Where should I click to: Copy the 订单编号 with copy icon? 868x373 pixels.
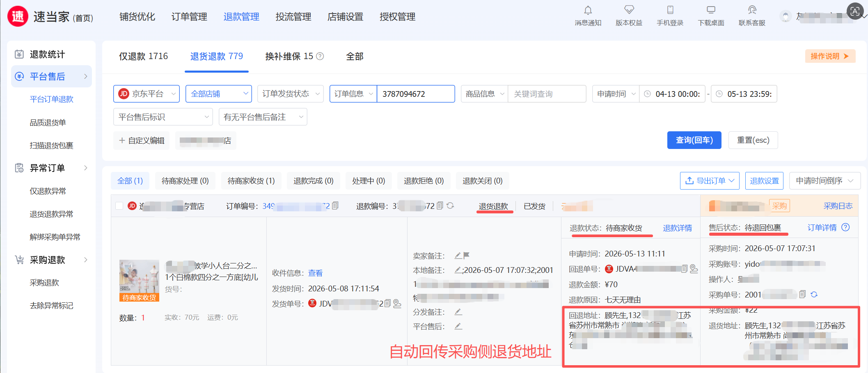(335, 206)
